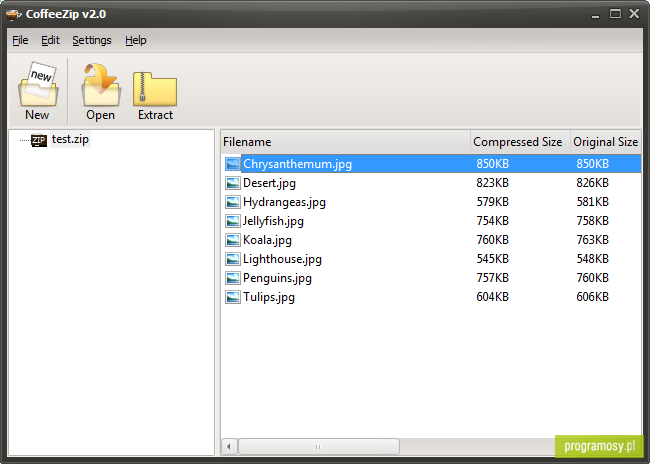Click the Open archive toolbar icon
650x464 pixels.
[x=101, y=85]
